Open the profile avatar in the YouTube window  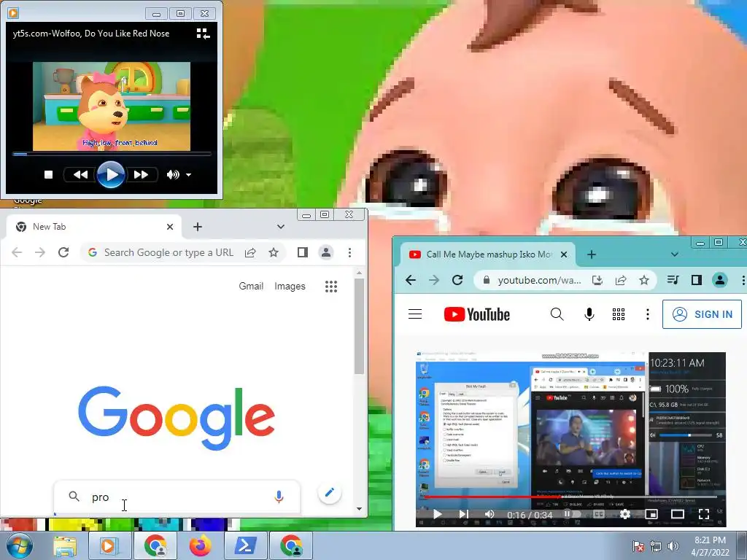pos(720,280)
